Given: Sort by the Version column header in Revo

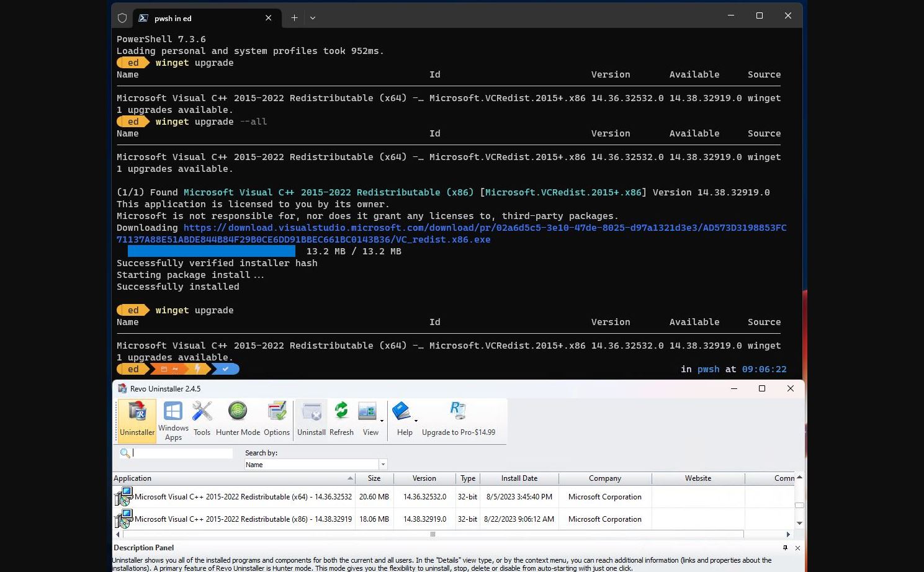Looking at the screenshot, I should point(424,478).
